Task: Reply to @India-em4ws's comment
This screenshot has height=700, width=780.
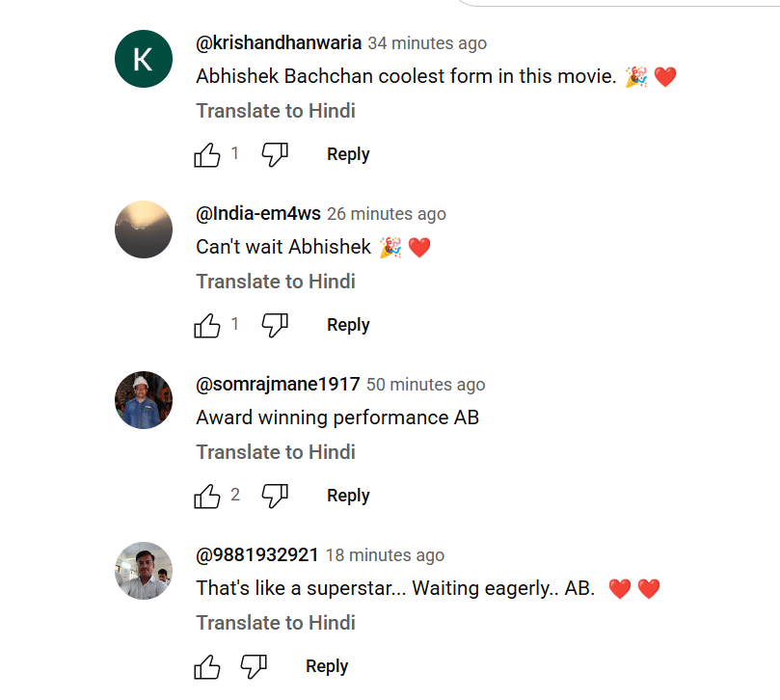Action: 348,325
